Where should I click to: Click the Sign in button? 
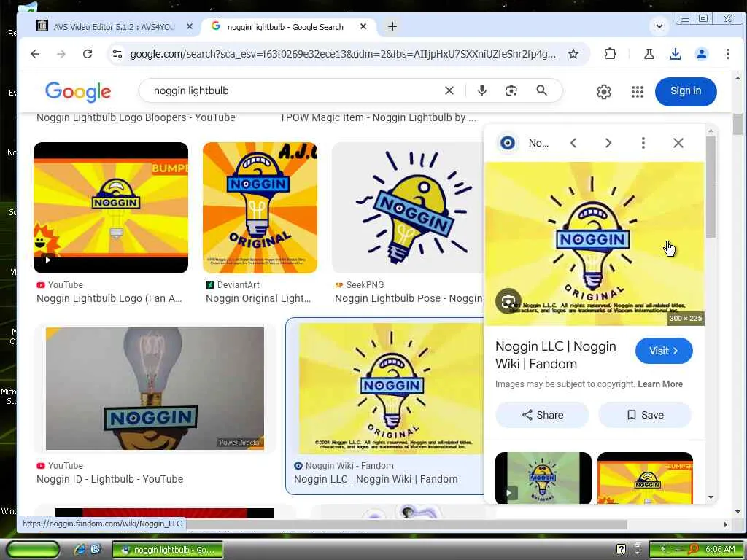[686, 91]
